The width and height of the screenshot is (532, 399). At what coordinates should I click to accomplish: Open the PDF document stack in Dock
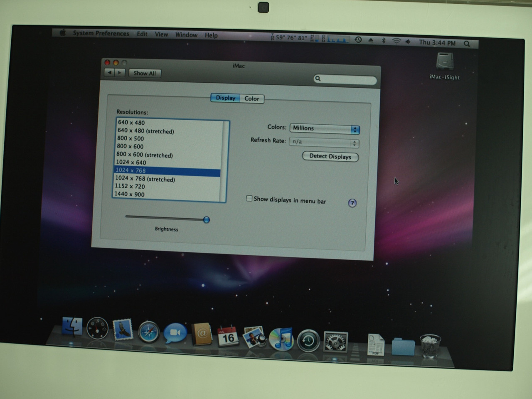click(x=376, y=345)
